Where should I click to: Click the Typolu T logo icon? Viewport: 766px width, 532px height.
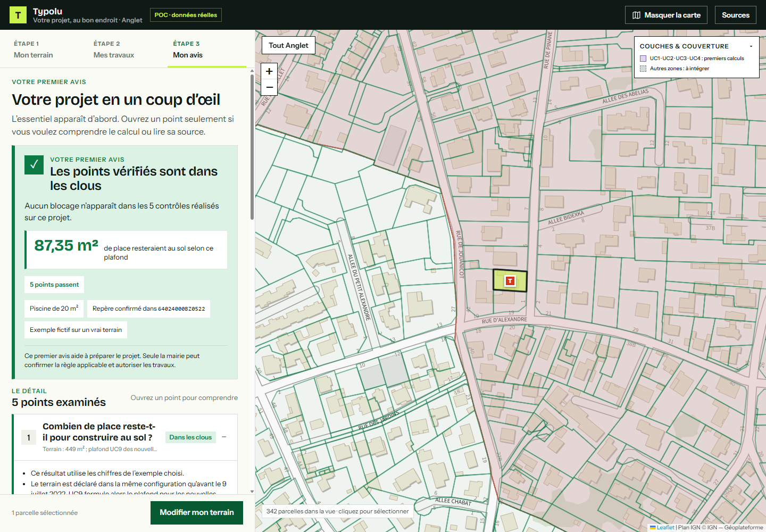[x=18, y=15]
